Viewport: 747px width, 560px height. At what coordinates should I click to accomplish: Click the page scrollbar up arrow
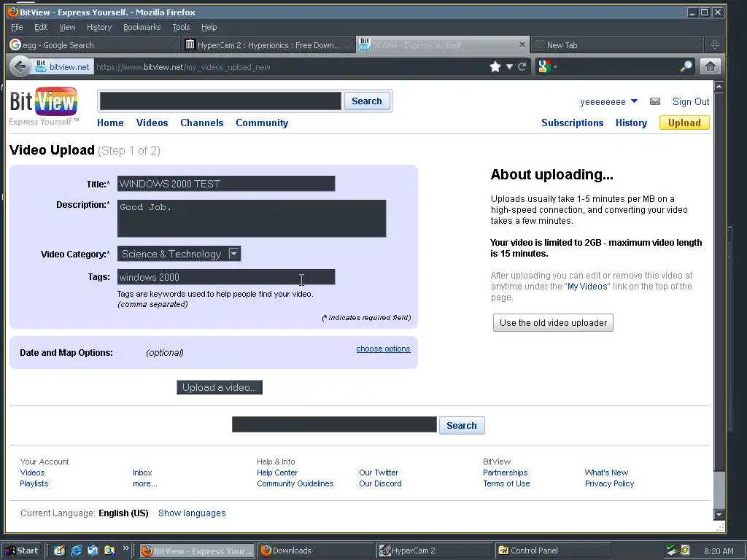tap(719, 87)
